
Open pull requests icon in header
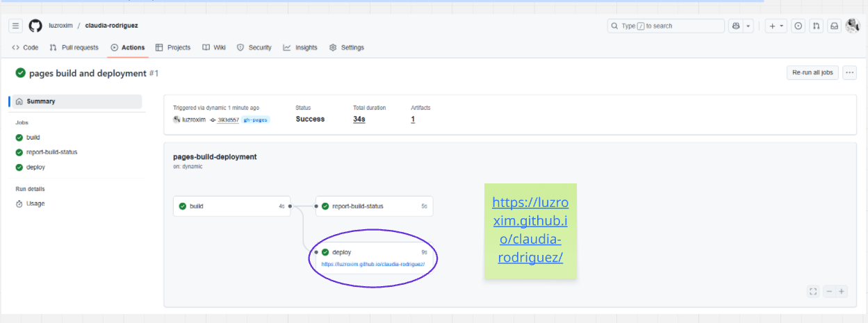pos(817,26)
